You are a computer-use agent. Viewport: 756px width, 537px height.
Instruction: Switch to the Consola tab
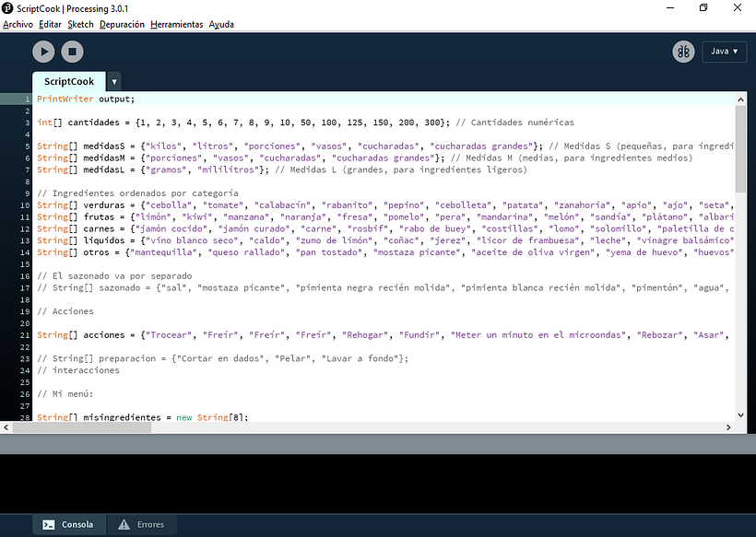coord(67,524)
